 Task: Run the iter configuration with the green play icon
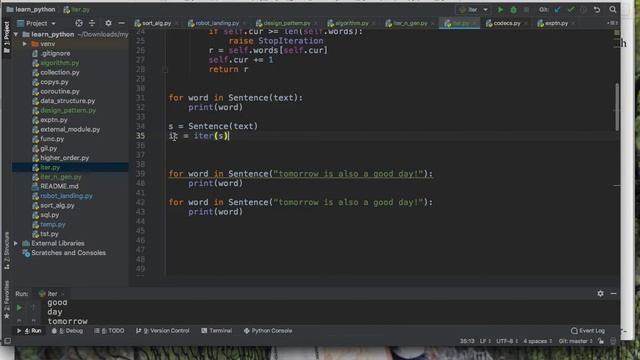coord(500,9)
